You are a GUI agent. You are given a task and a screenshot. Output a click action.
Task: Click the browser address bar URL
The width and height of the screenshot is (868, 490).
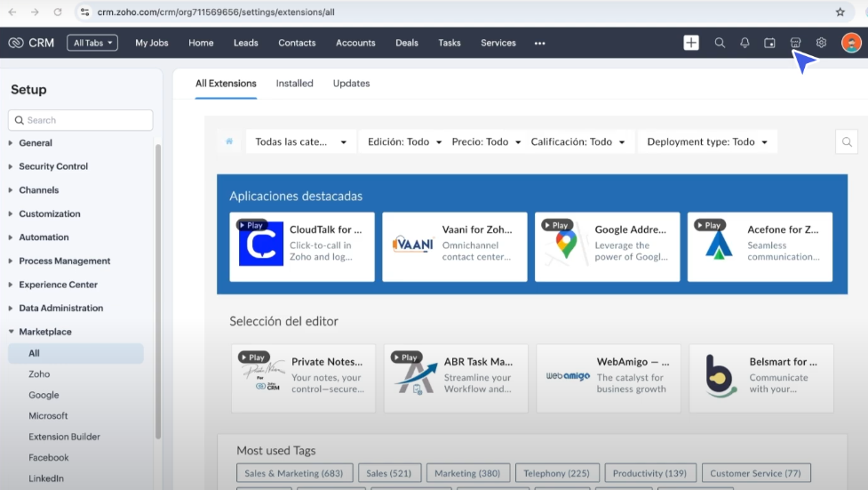[216, 12]
